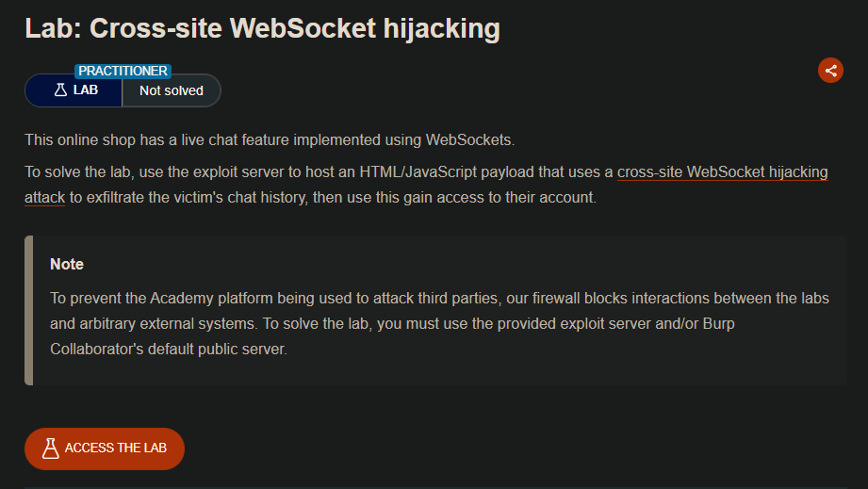
Task: Click the word "WebSockets" in the first paragraph
Action: tap(469, 140)
